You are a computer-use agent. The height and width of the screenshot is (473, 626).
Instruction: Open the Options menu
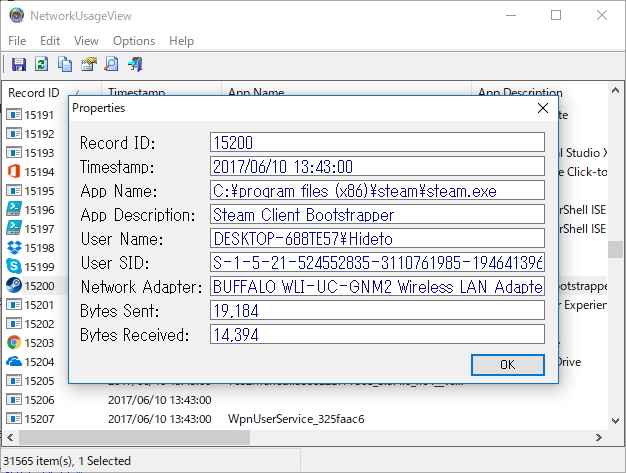pyautogui.click(x=134, y=41)
